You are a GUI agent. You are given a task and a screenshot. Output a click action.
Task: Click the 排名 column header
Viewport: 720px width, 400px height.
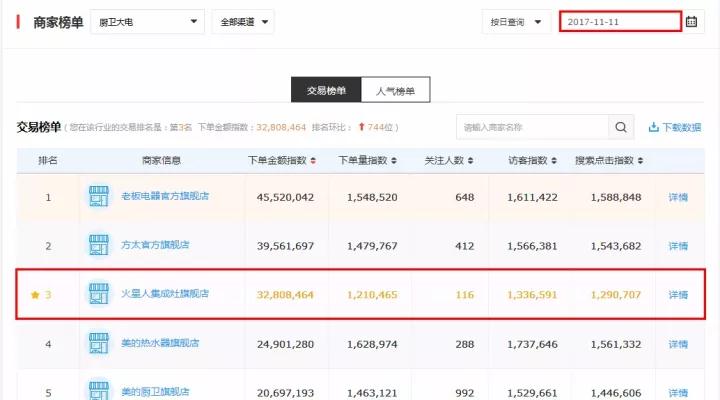(48, 160)
